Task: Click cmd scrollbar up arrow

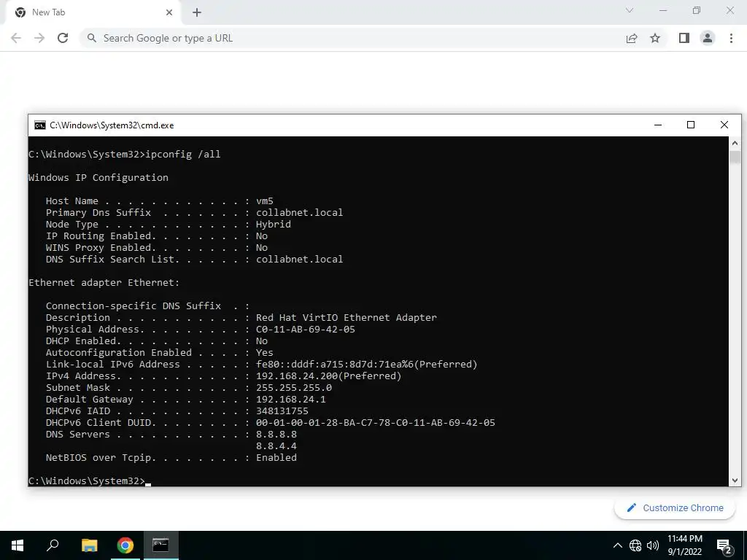Action: click(735, 143)
